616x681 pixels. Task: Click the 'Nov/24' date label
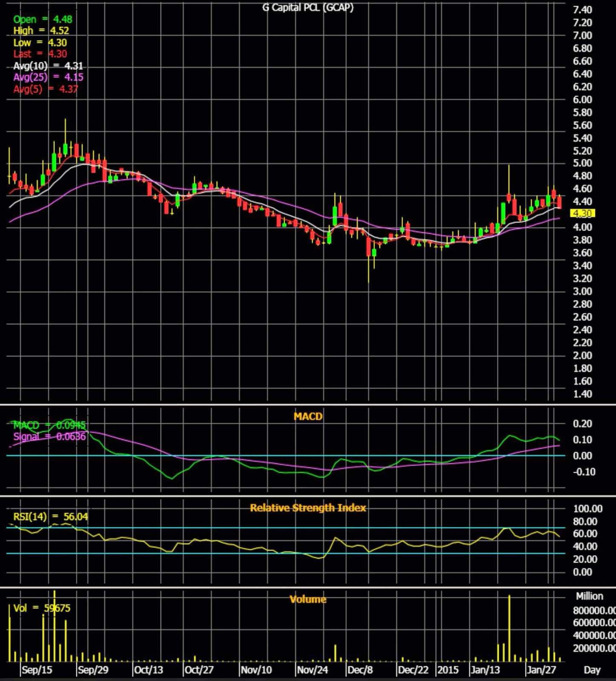[x=312, y=670]
